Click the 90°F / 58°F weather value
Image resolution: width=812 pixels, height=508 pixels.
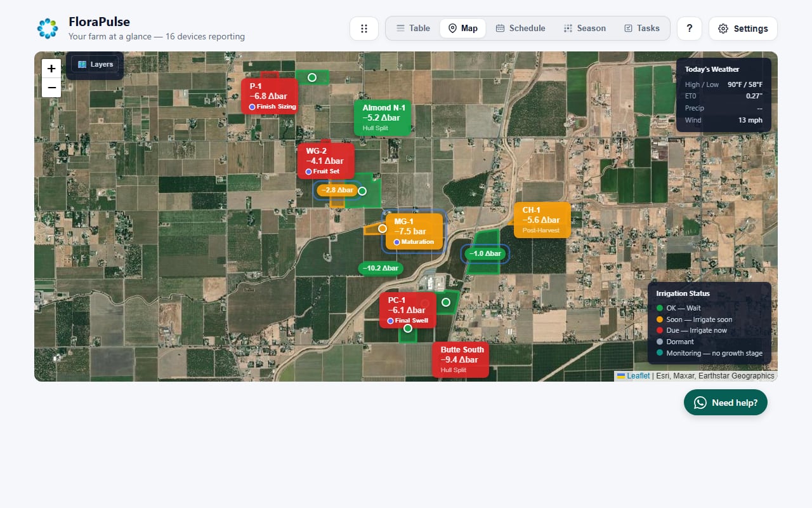745,84
